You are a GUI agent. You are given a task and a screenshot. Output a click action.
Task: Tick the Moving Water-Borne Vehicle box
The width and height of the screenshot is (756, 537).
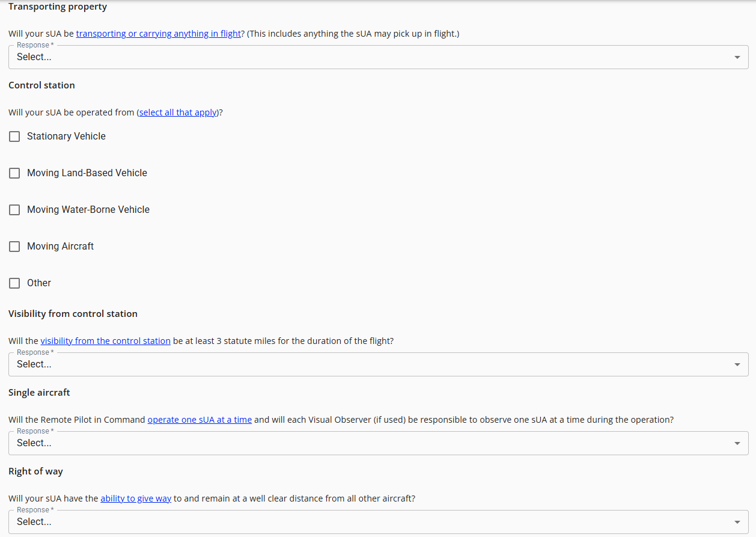point(14,209)
